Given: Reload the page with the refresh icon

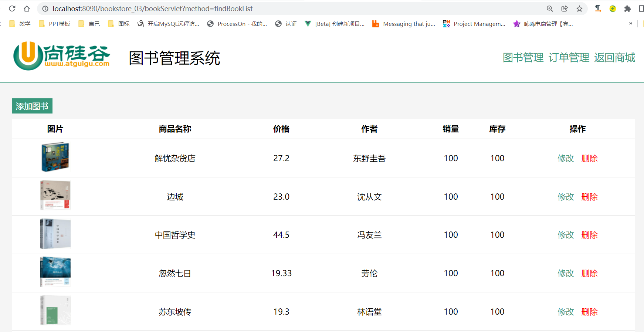Looking at the screenshot, I should (12, 9).
